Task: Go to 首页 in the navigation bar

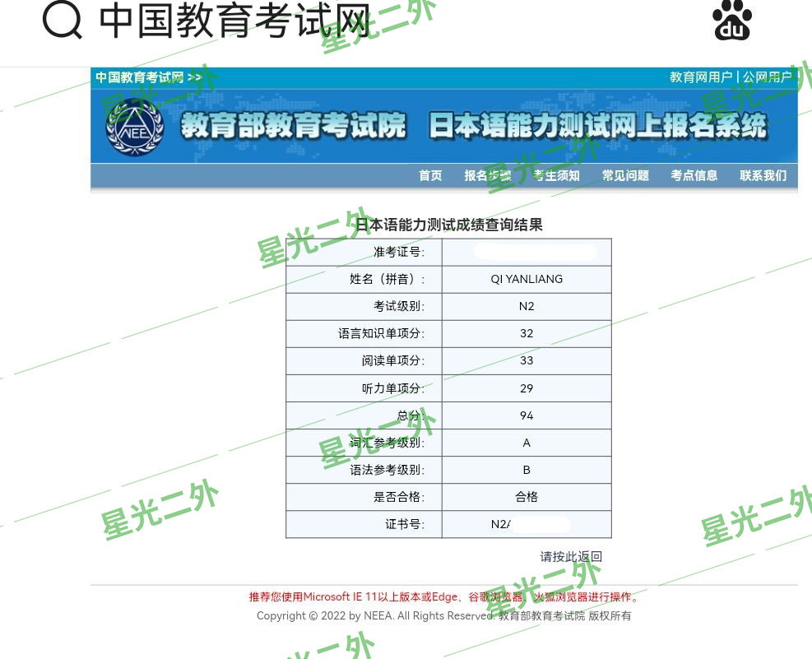Action: click(430, 175)
